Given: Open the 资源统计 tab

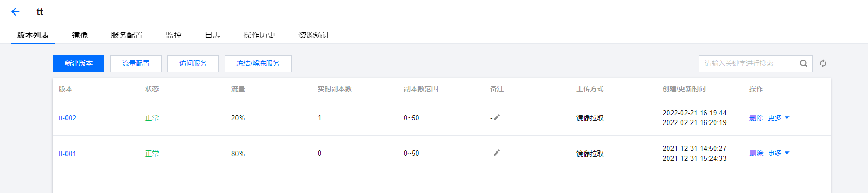Looking at the screenshot, I should click(314, 35).
